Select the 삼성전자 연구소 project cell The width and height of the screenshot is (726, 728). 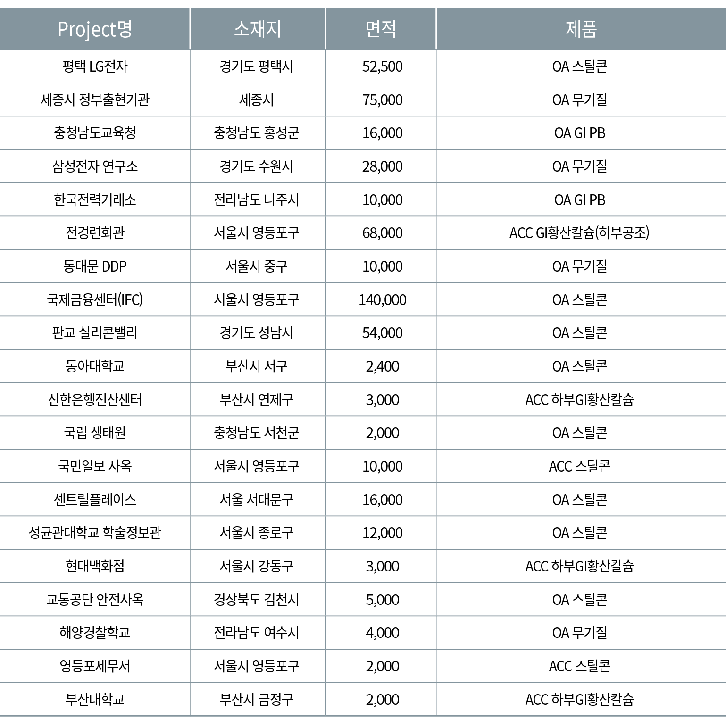pos(95,166)
